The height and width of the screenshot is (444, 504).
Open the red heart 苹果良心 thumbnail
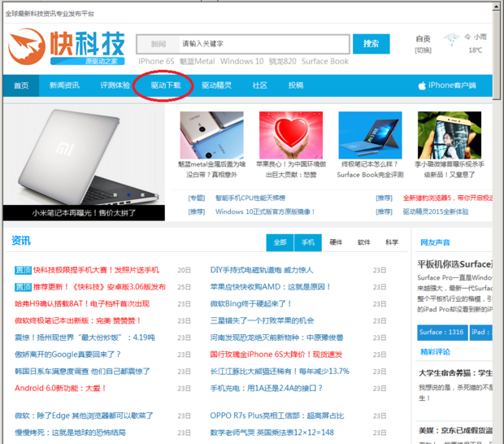point(291,135)
